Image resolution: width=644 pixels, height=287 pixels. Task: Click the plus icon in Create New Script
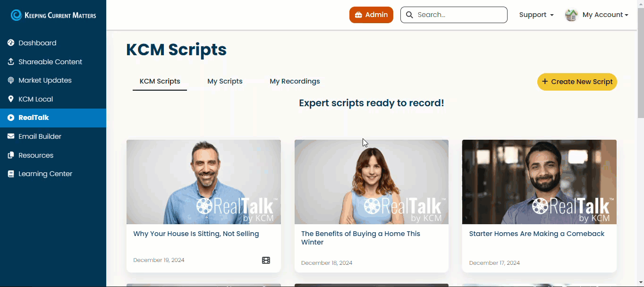tap(545, 81)
